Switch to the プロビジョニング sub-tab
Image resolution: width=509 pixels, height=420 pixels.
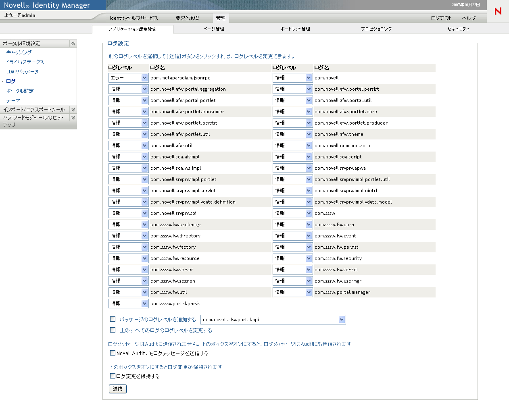click(x=376, y=29)
